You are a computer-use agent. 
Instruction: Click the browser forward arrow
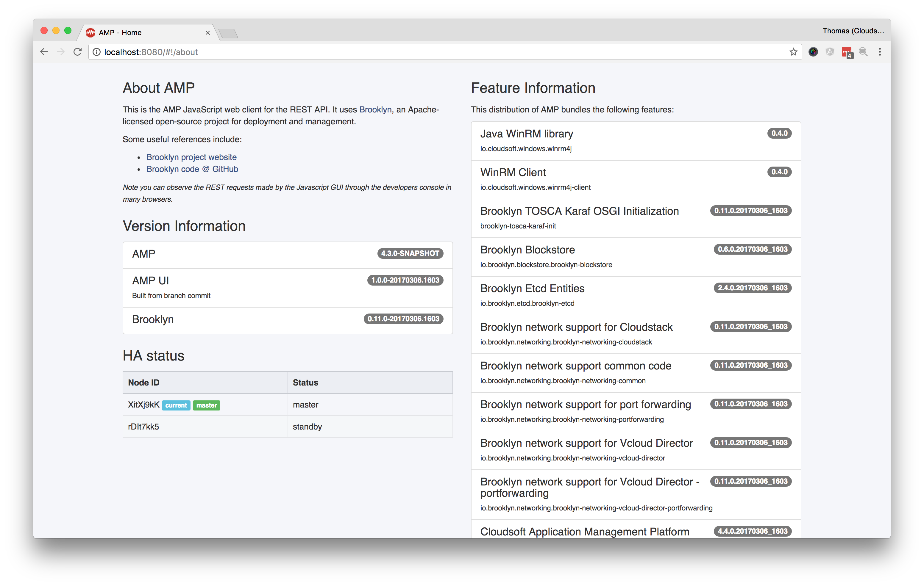61,52
